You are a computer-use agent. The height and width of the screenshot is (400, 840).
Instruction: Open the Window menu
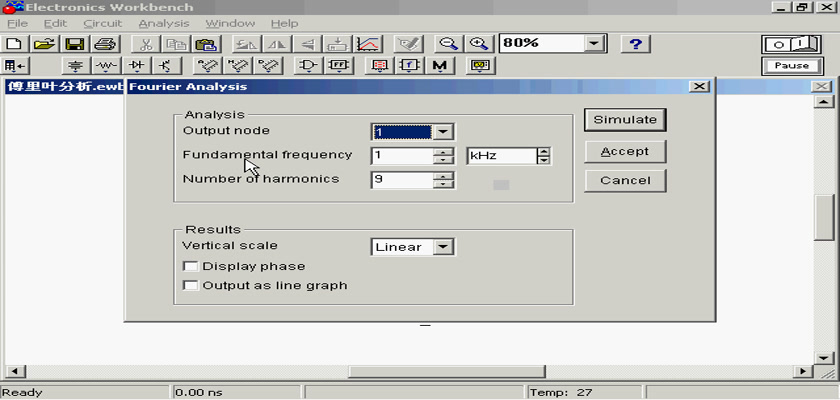[x=230, y=24]
